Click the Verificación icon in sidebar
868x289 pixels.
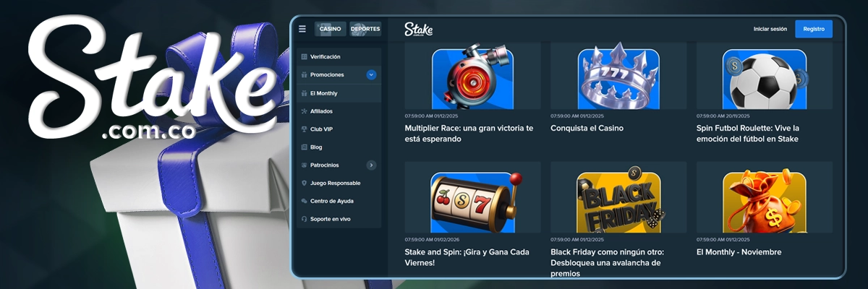[x=304, y=57]
